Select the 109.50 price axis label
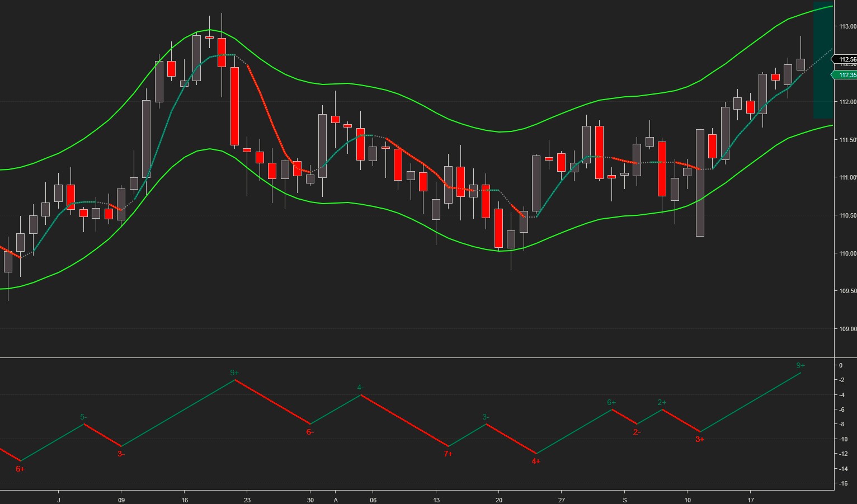The height and width of the screenshot is (504, 857). click(847, 291)
